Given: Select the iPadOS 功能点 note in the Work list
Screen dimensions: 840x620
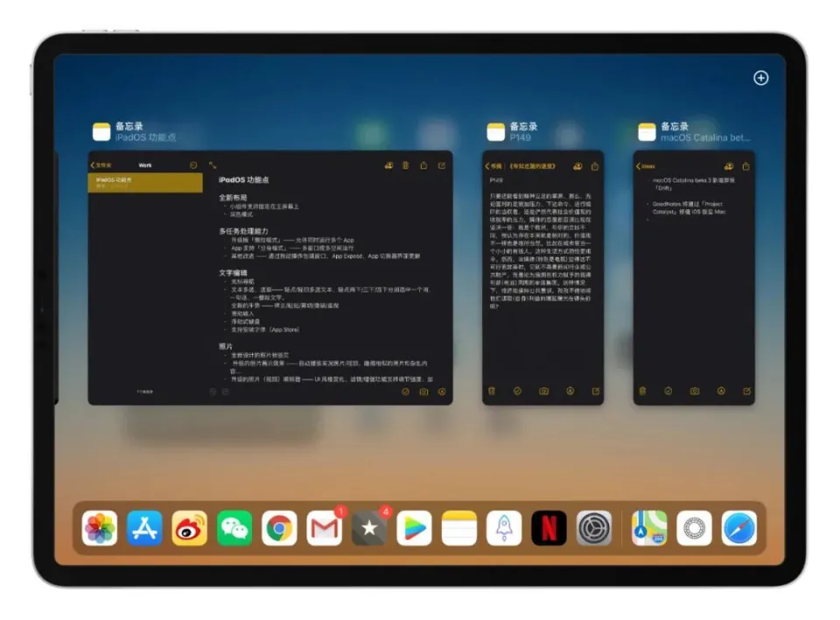Looking at the screenshot, I should 145,182.
